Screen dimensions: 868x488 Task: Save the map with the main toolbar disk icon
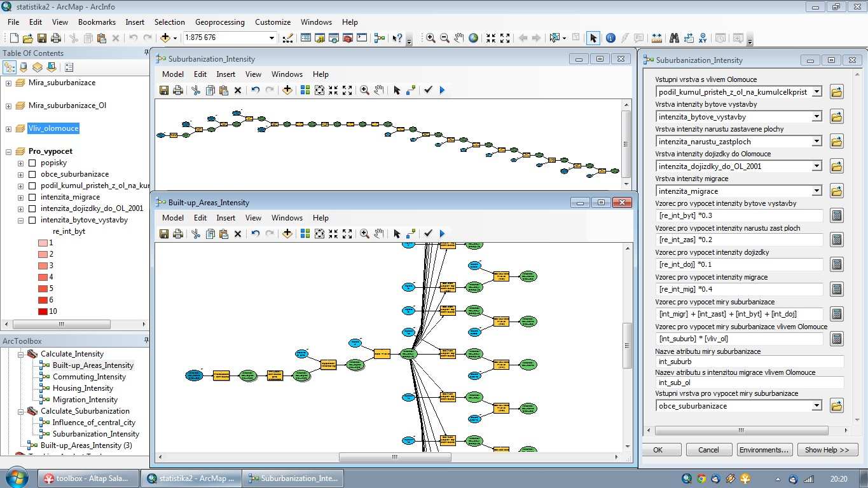pos(42,38)
